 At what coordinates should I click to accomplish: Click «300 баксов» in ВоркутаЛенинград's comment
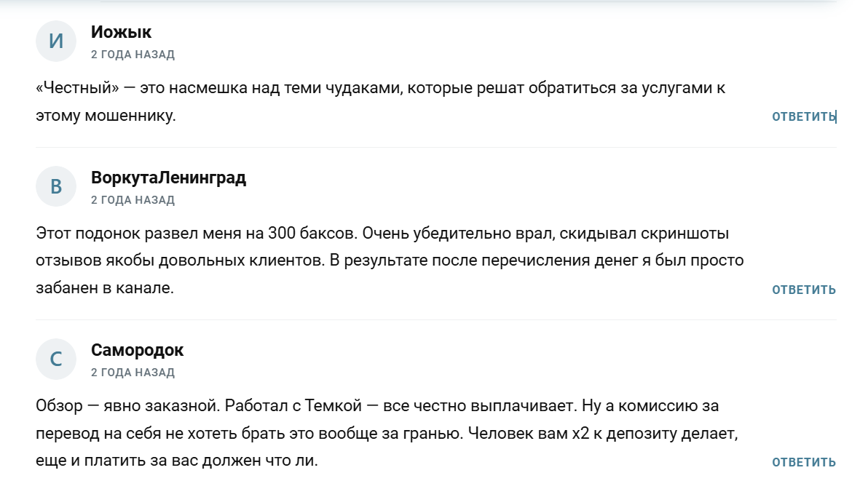(312, 234)
